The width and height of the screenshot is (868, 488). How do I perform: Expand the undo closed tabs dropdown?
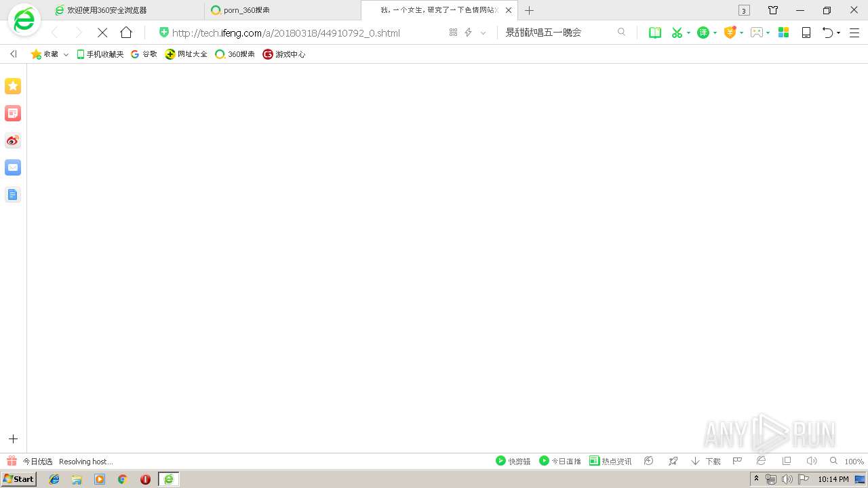[x=839, y=33]
